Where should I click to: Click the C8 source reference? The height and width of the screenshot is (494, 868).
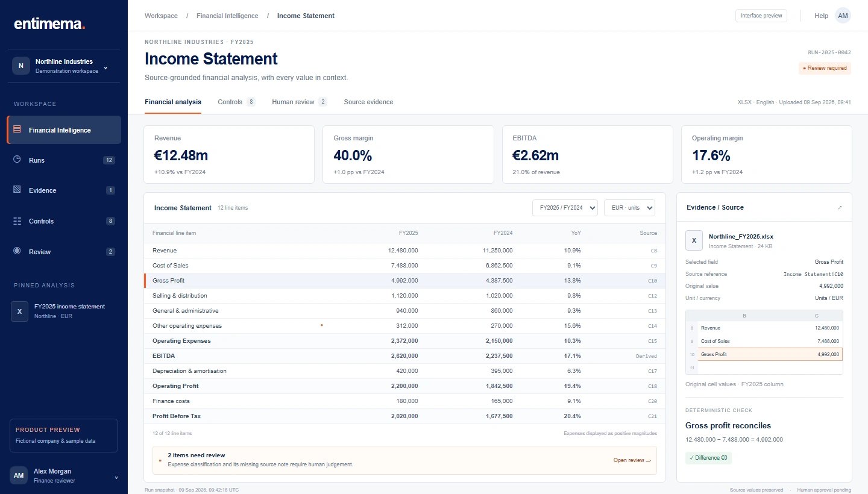(653, 251)
